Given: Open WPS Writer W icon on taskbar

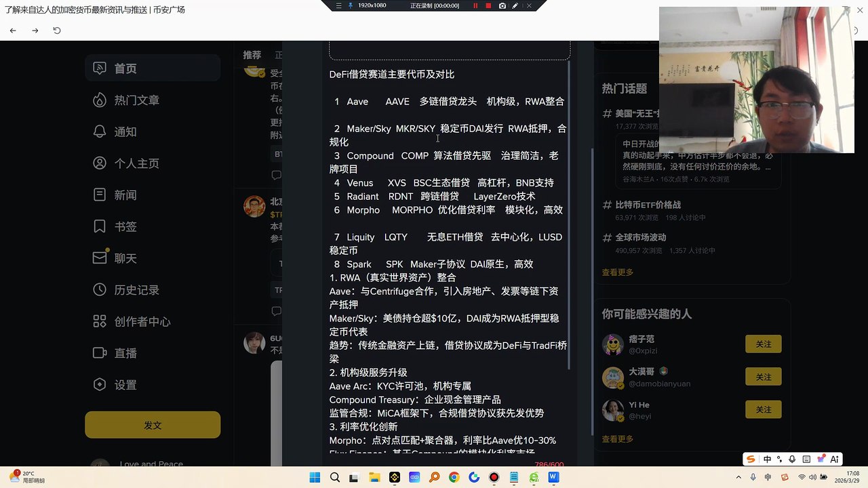Looking at the screenshot, I should (x=553, y=478).
